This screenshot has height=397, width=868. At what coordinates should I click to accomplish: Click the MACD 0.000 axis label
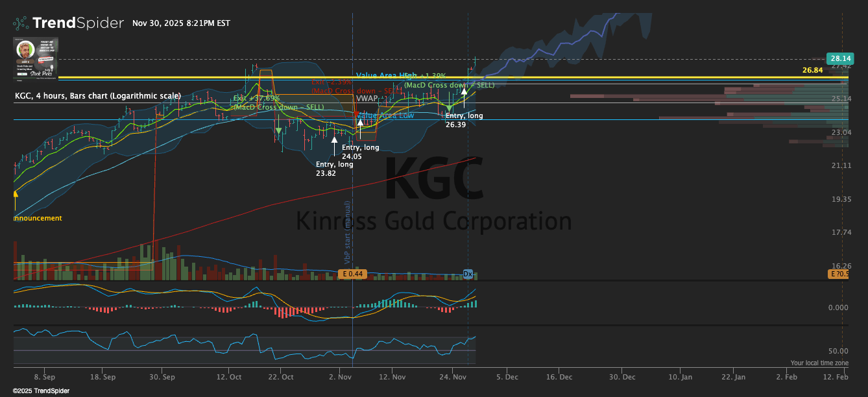pos(839,307)
